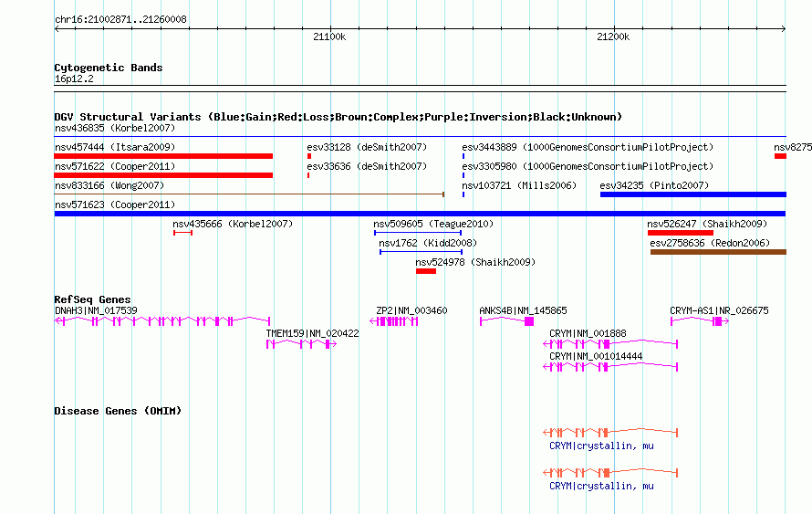Click the 16p12.2 band label
This screenshot has height=514, width=812.
(74, 79)
